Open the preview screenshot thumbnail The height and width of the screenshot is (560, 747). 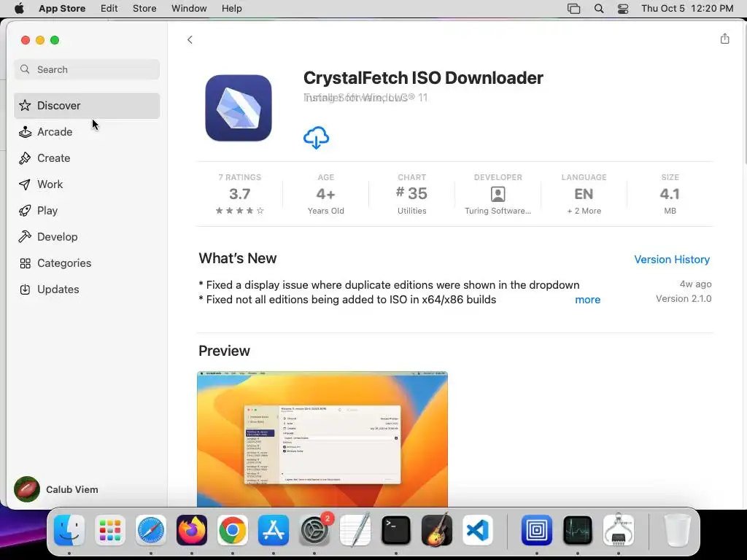pyautogui.click(x=322, y=439)
